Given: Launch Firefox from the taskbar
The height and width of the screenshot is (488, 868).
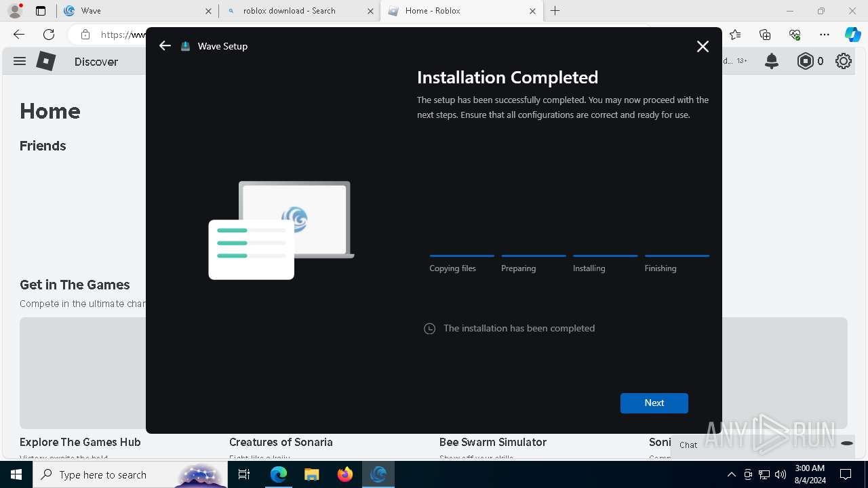Looking at the screenshot, I should point(345,474).
